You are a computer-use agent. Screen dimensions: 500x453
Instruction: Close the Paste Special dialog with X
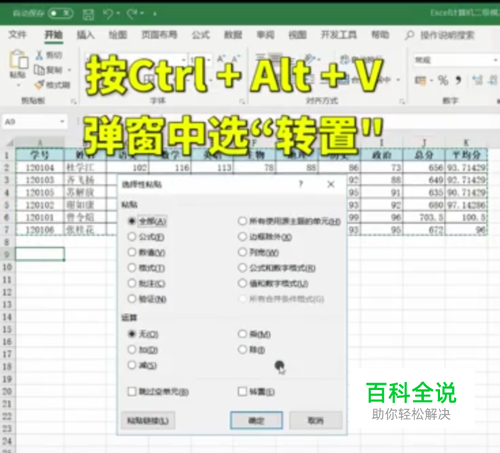pyautogui.click(x=331, y=184)
